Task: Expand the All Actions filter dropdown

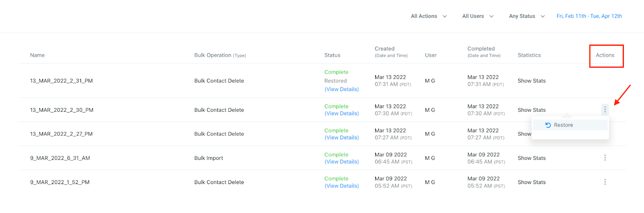Action: [x=429, y=16]
